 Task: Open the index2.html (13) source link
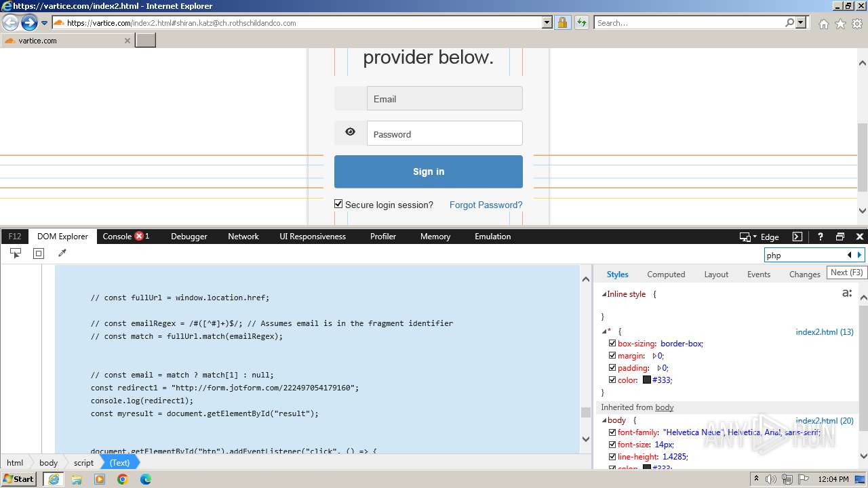pyautogui.click(x=825, y=332)
